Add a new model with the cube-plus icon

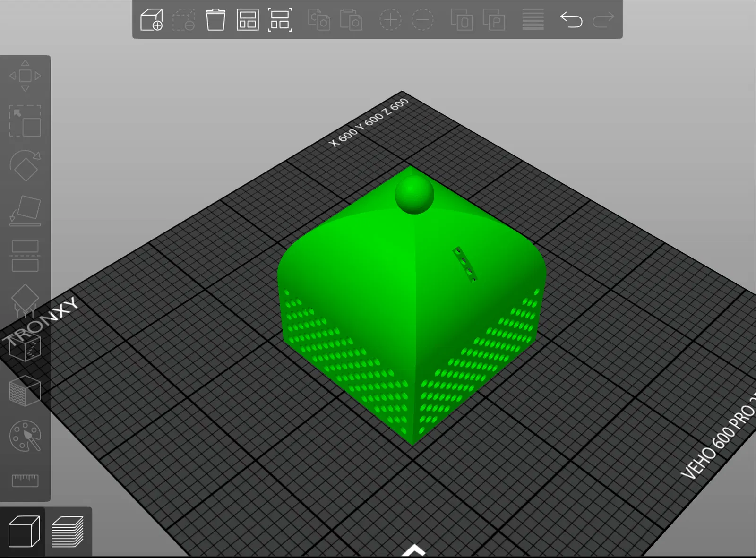tap(152, 20)
